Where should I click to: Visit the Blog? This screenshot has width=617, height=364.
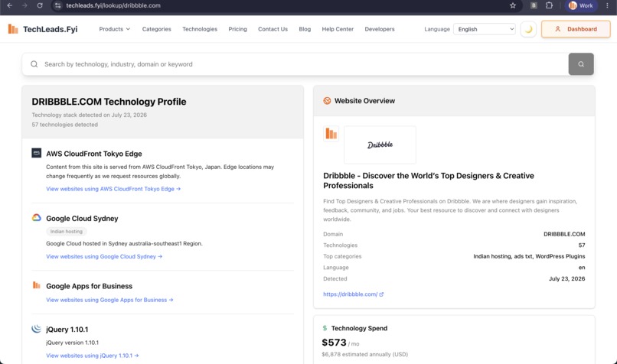coord(305,29)
